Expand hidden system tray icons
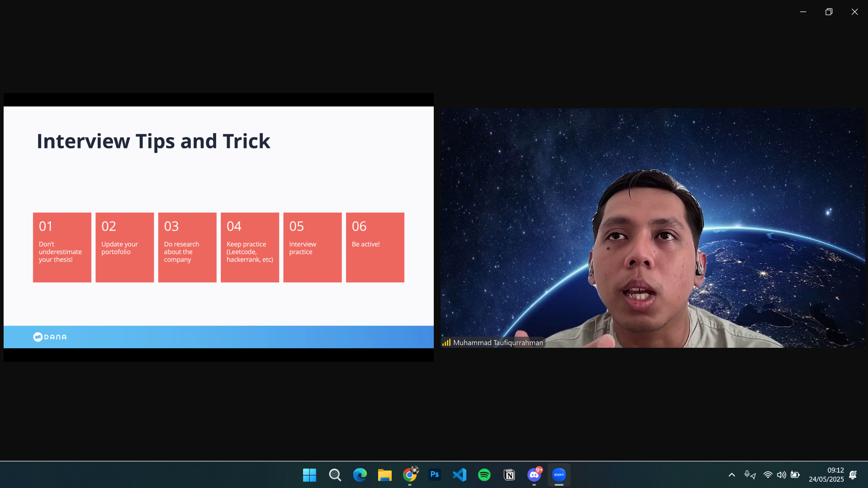The height and width of the screenshot is (488, 868). point(731,475)
